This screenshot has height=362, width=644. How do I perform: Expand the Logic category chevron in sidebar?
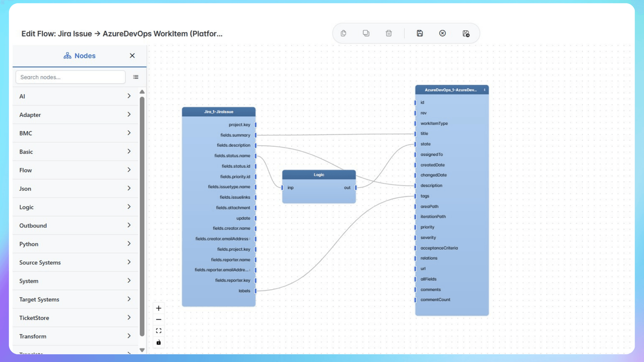pyautogui.click(x=129, y=207)
